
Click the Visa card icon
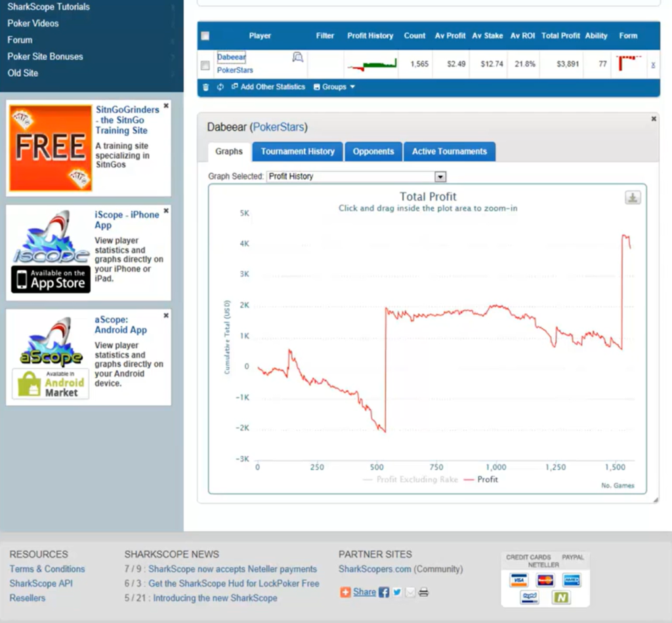pos(518,580)
